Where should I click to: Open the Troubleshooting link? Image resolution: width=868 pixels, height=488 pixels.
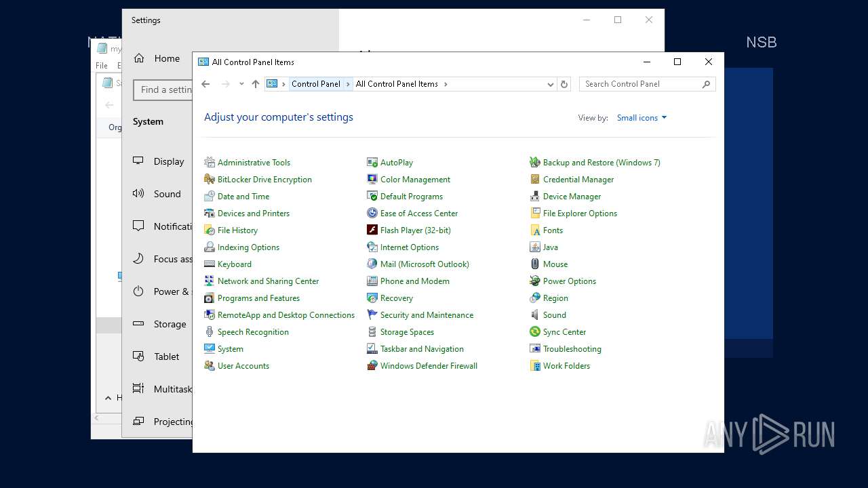click(572, 349)
